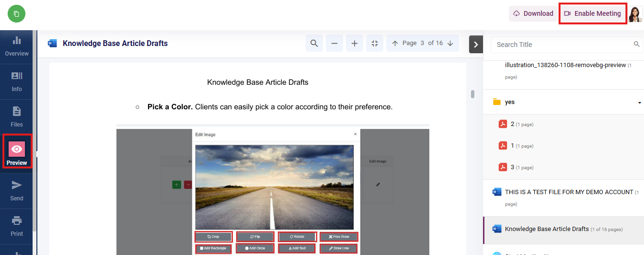Click the pencil edit icon under Edit Image
The image size is (644, 255).
378,184
